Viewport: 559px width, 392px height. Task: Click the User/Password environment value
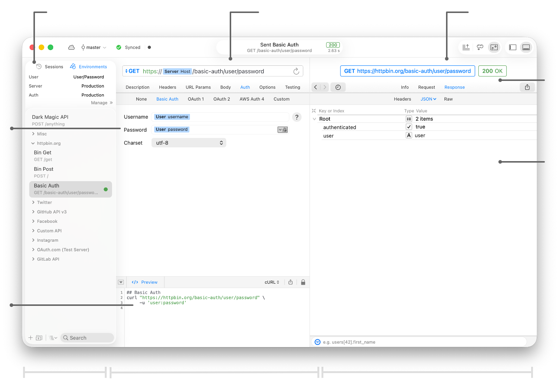pyautogui.click(x=88, y=77)
